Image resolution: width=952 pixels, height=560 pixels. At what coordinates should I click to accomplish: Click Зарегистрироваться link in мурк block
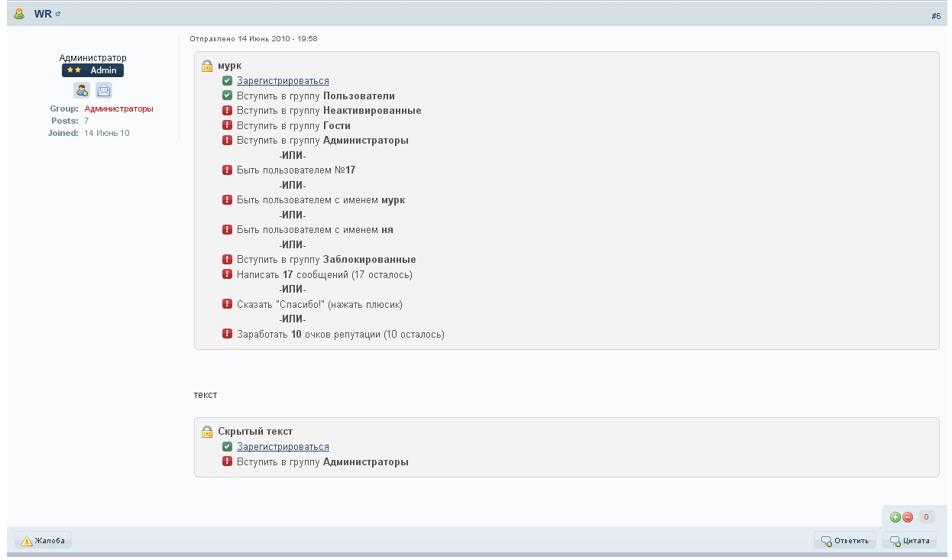pyautogui.click(x=283, y=80)
